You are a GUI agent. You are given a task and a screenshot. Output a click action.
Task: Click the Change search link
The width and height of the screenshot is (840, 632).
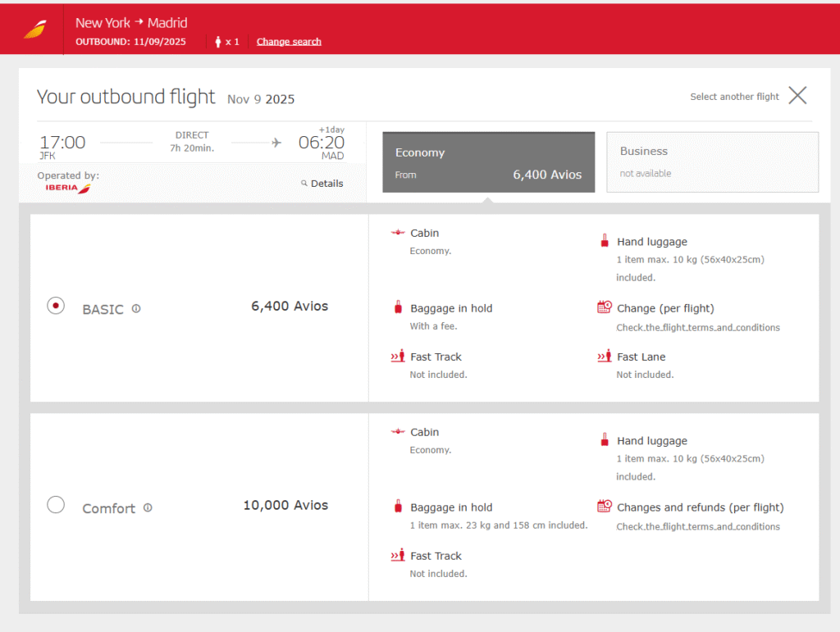pyautogui.click(x=289, y=42)
